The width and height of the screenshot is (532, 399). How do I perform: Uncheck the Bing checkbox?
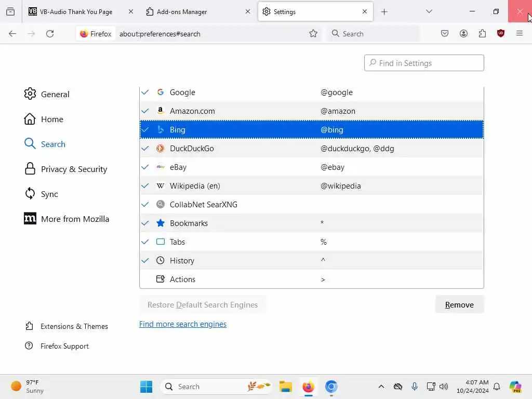145,129
